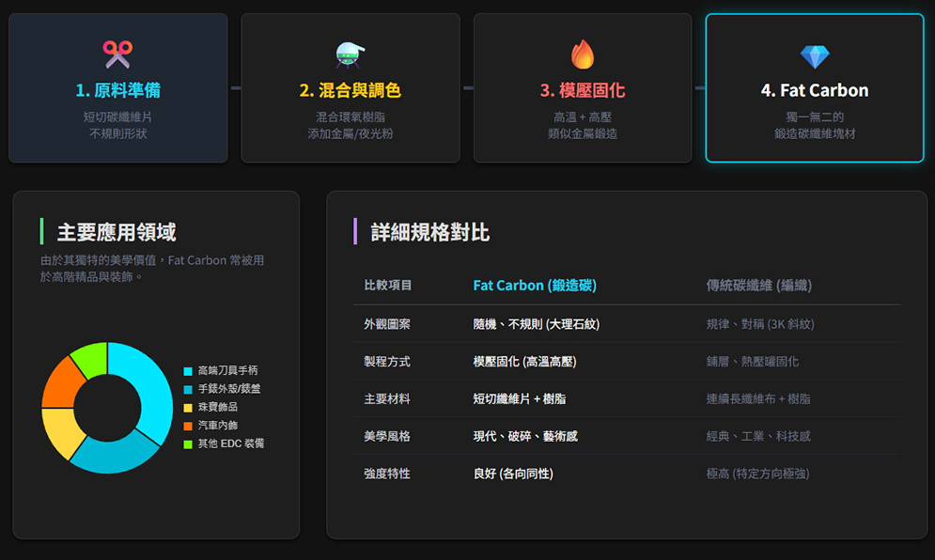Click the 3. 模壓固化 step heading
This screenshot has width=935, height=560.
(583, 90)
